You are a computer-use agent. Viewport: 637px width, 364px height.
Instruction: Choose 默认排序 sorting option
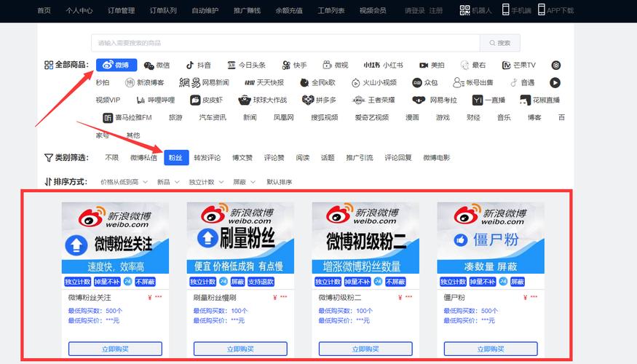(279, 182)
